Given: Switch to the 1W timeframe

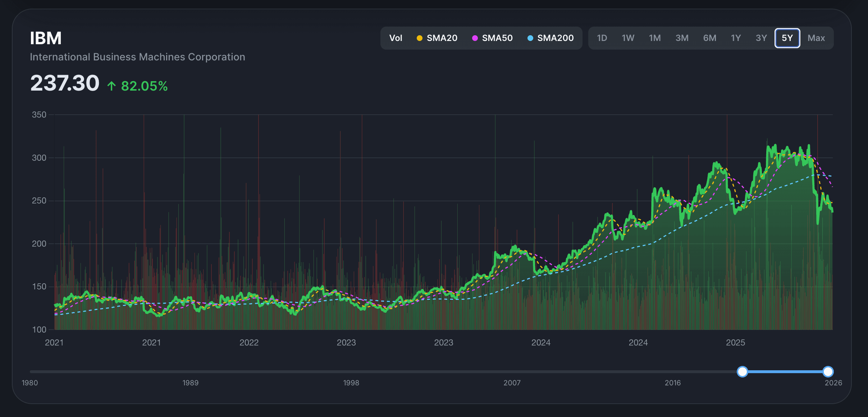Looking at the screenshot, I should (x=628, y=38).
